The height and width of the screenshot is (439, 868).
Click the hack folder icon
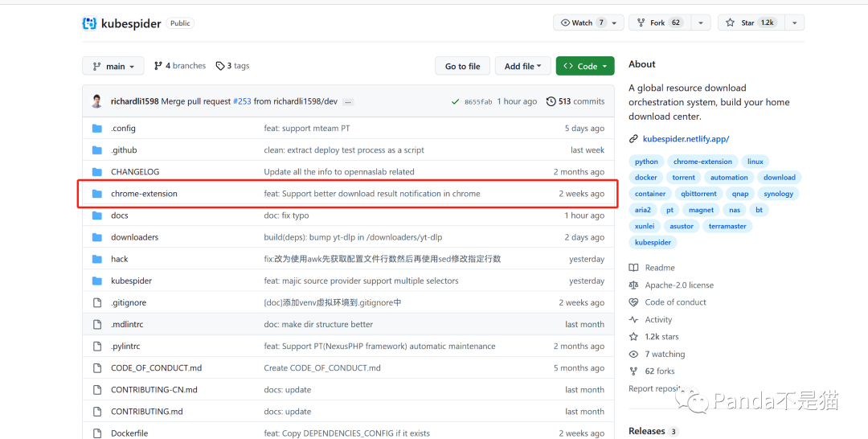coord(97,259)
